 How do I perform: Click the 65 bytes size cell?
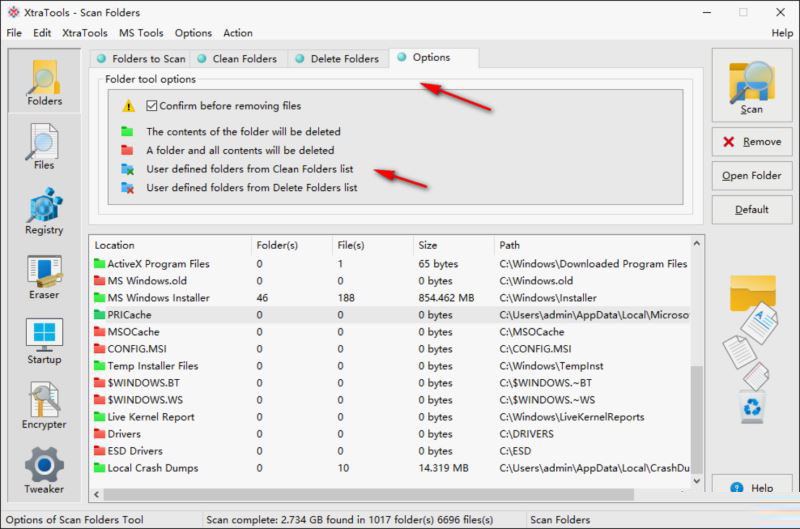click(x=438, y=264)
